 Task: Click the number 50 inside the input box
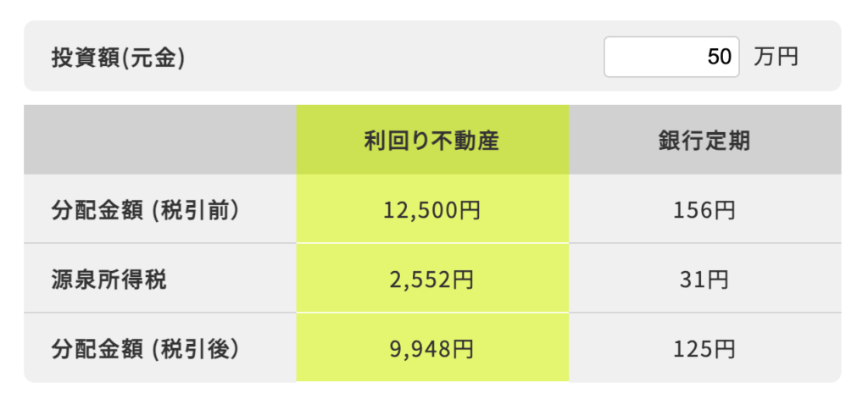coord(719,58)
